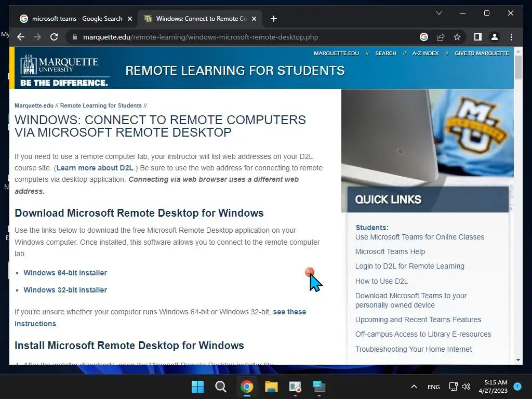Open Learn more about D2L link
This screenshot has width=532, height=399.
point(95,168)
